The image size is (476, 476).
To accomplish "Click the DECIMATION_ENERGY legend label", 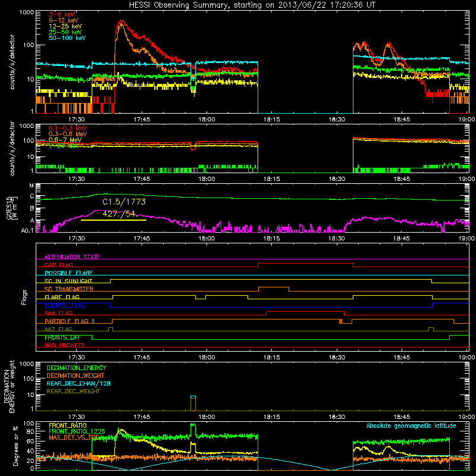I will point(76,368).
